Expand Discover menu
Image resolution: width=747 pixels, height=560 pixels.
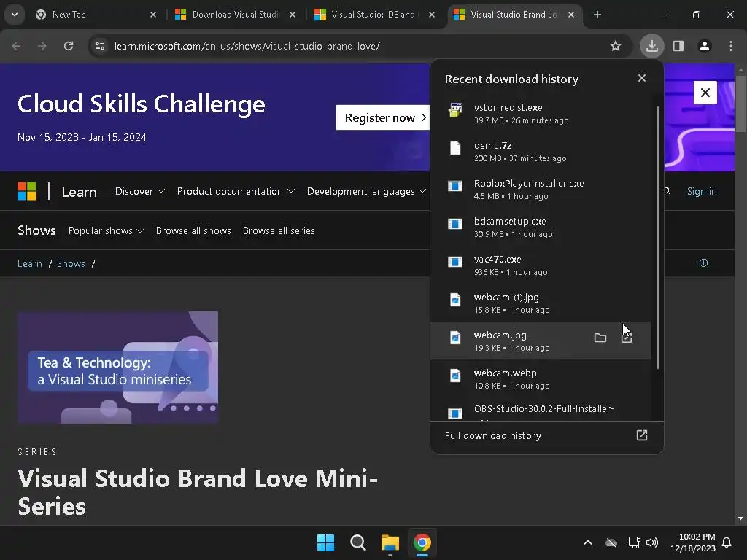[139, 192]
